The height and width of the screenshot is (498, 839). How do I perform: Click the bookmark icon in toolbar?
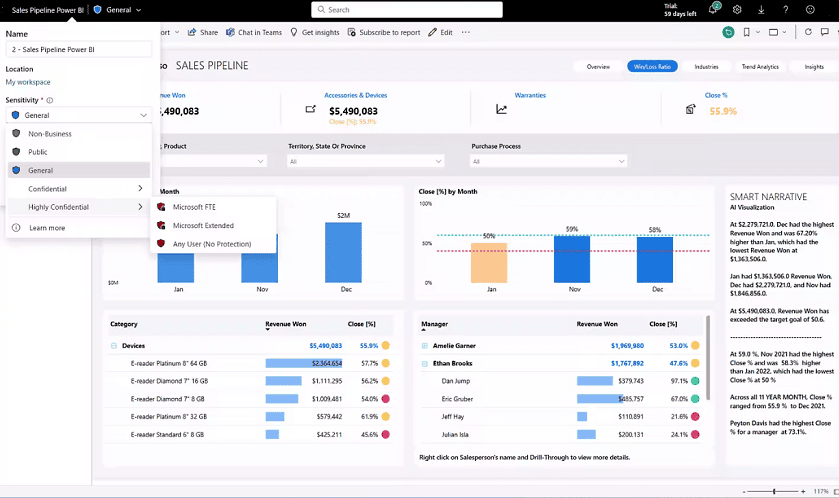[x=746, y=32]
